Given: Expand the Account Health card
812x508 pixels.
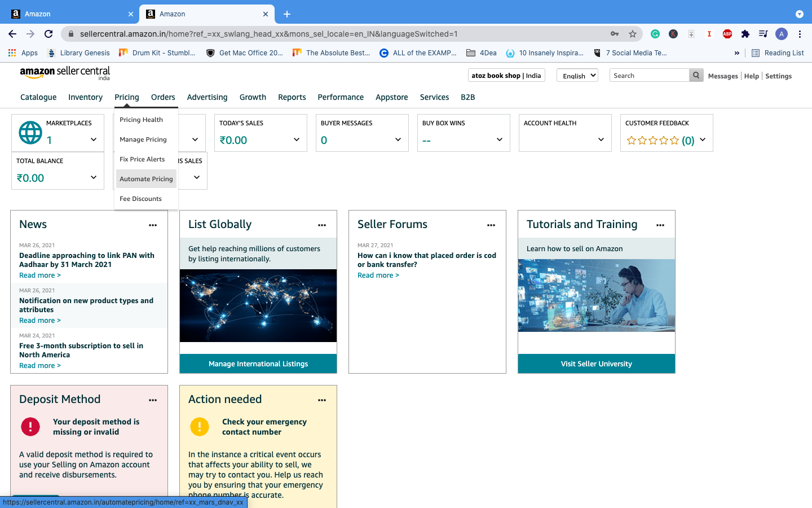Looking at the screenshot, I should click(x=601, y=139).
